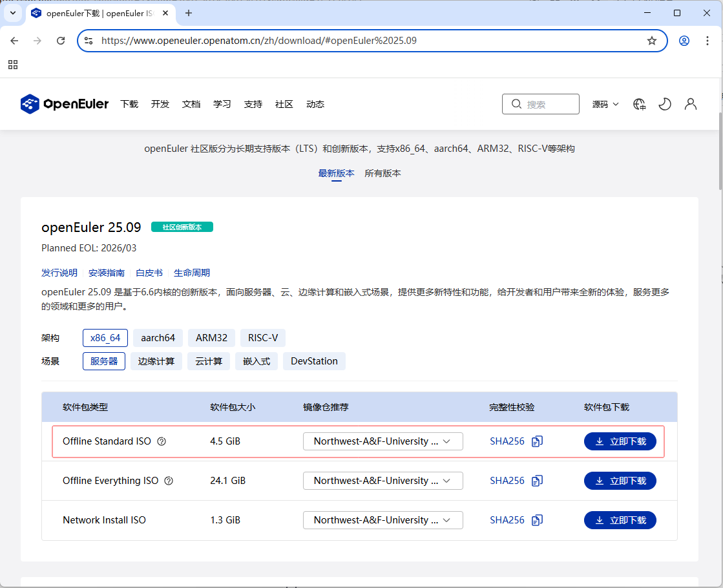The width and height of the screenshot is (723, 588).
Task: Click the 4.5 GiB size cell
Action: [x=225, y=441]
